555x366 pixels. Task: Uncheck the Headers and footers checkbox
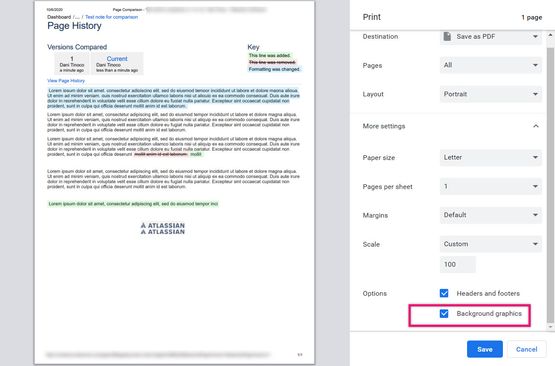point(444,293)
